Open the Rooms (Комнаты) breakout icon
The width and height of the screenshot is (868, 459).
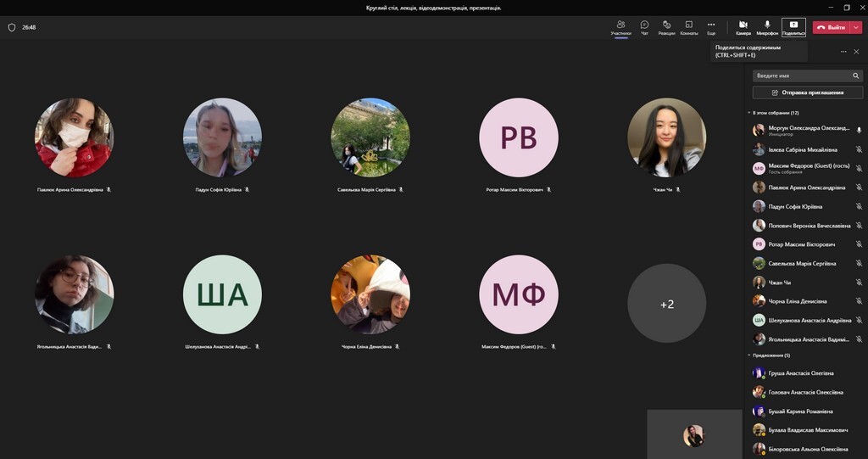pos(689,27)
